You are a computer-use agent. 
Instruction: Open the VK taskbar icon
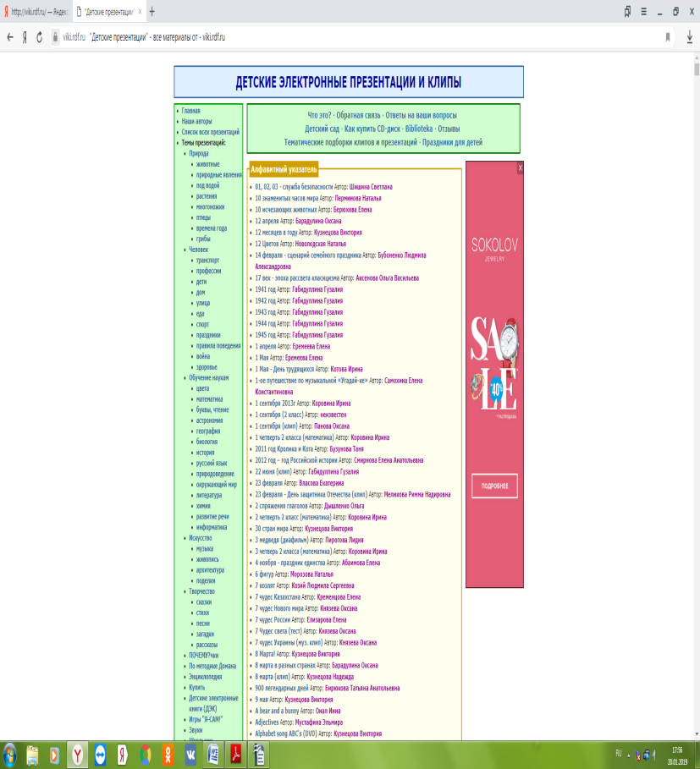tap(190, 755)
